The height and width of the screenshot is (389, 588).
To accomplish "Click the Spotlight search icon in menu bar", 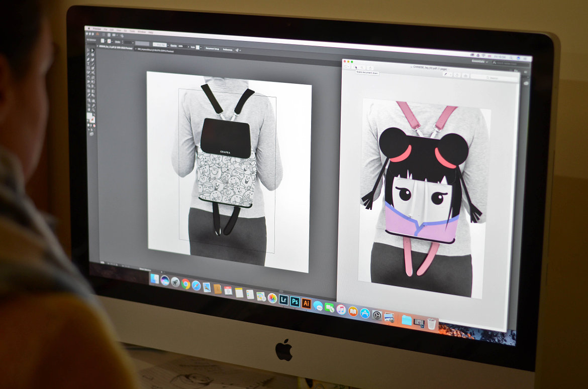I will click(511, 58).
